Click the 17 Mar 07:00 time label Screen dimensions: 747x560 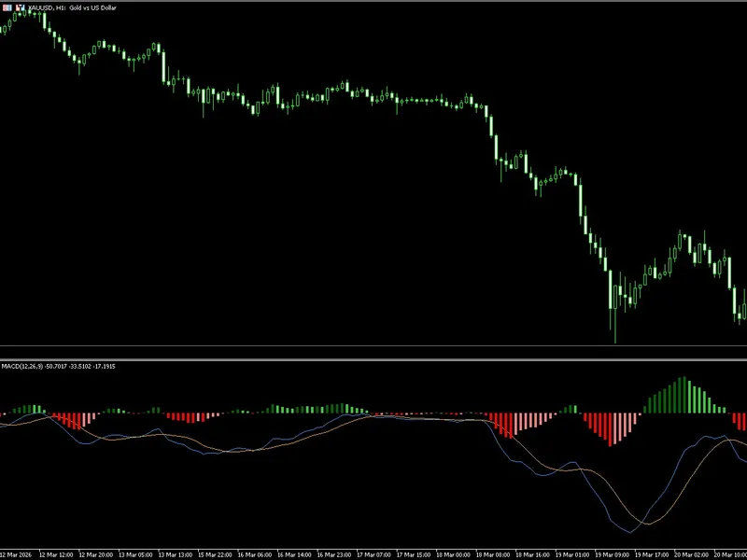373,555
